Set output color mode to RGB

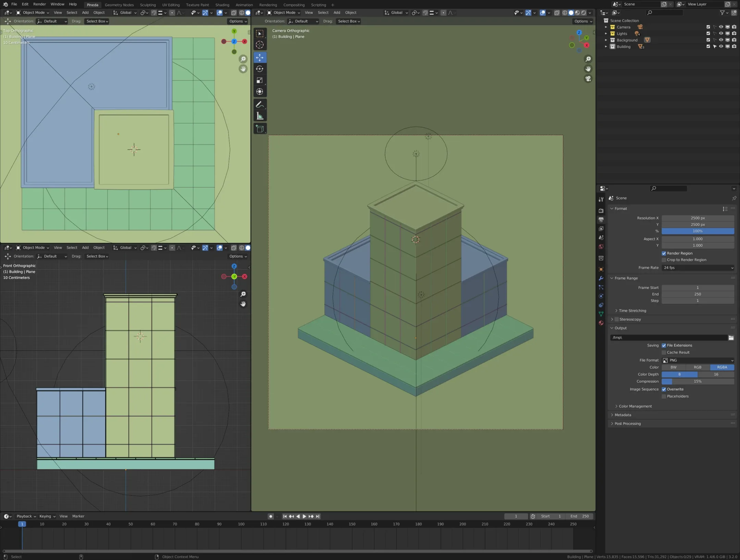pyautogui.click(x=698, y=367)
